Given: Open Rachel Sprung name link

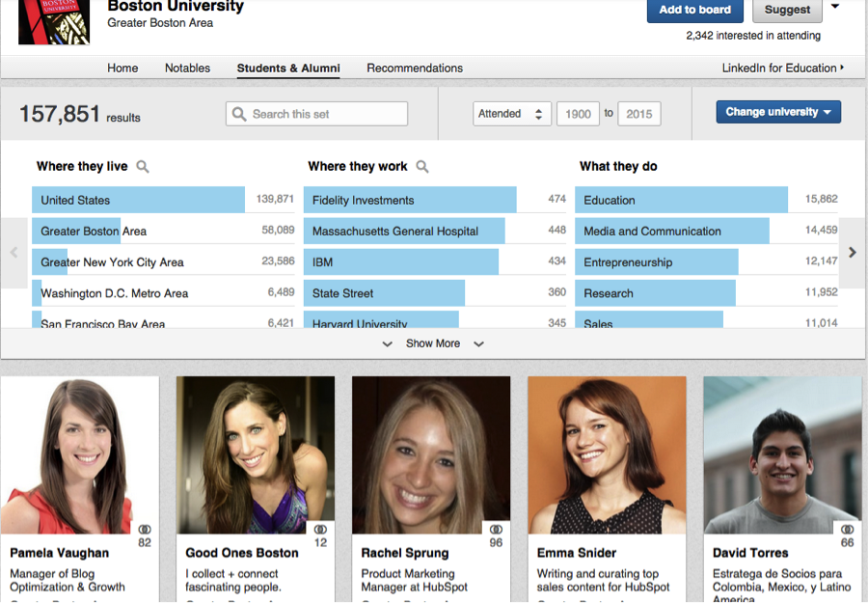Looking at the screenshot, I should click(x=405, y=553).
